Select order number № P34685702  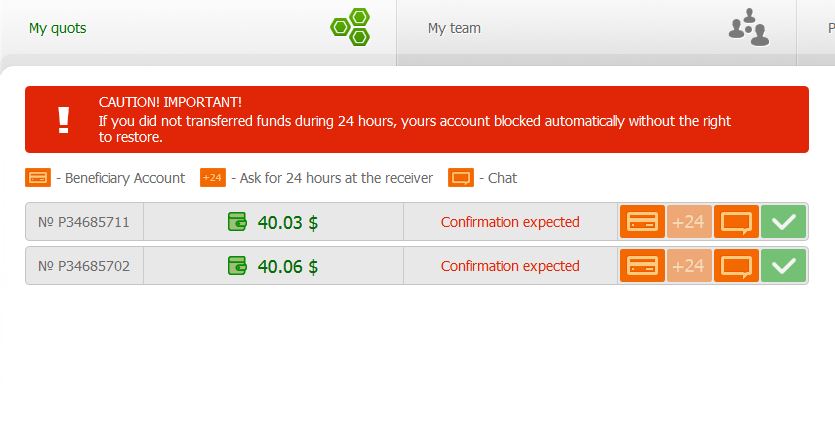pyautogui.click(x=84, y=266)
